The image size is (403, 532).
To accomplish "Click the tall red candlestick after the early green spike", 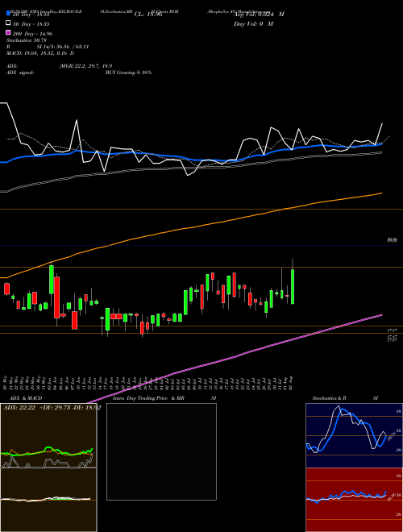I will point(57,297).
